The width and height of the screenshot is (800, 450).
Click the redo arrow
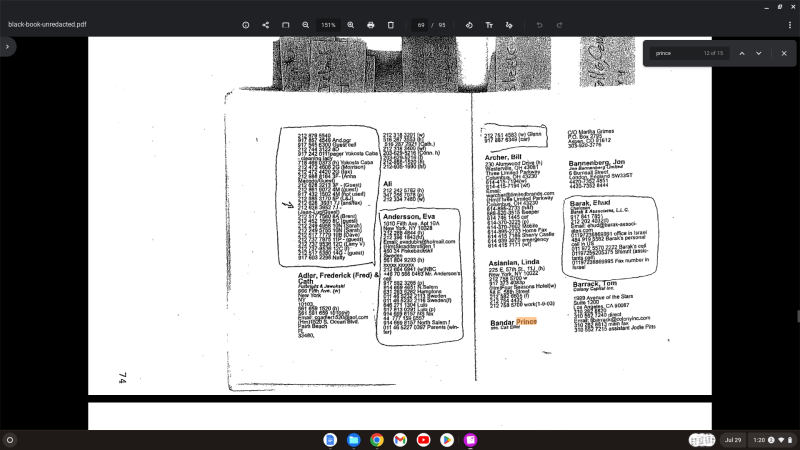[559, 25]
